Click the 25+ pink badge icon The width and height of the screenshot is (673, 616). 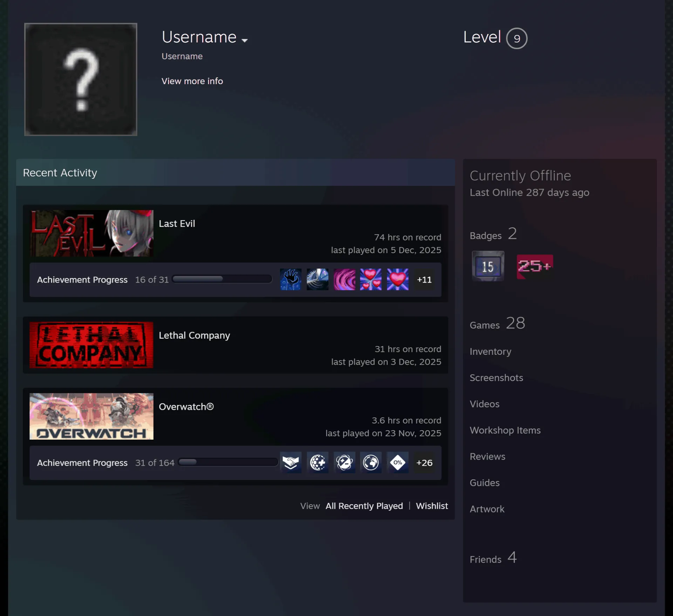(535, 266)
